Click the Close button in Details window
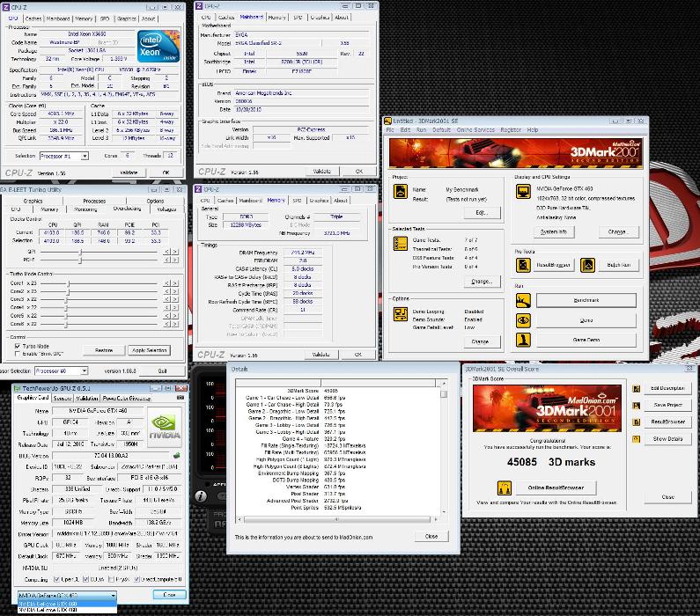Viewport: 700px width, 616px height. (x=431, y=537)
